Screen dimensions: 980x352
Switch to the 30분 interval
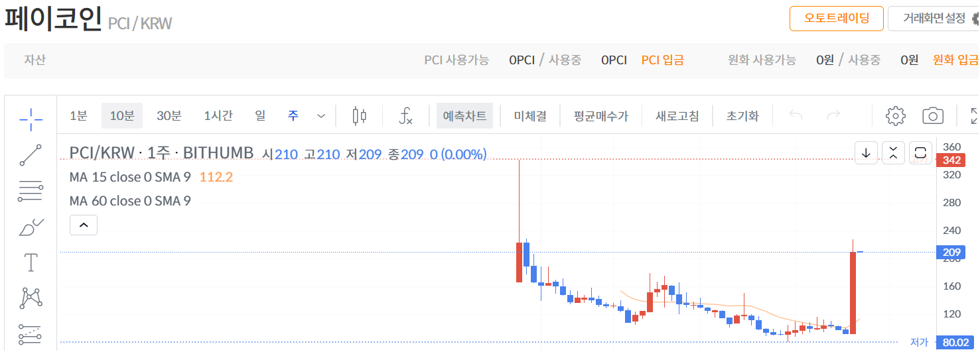coord(169,116)
